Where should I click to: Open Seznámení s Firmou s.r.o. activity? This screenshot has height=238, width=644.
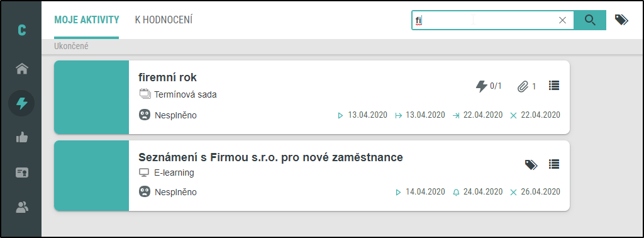point(270,157)
